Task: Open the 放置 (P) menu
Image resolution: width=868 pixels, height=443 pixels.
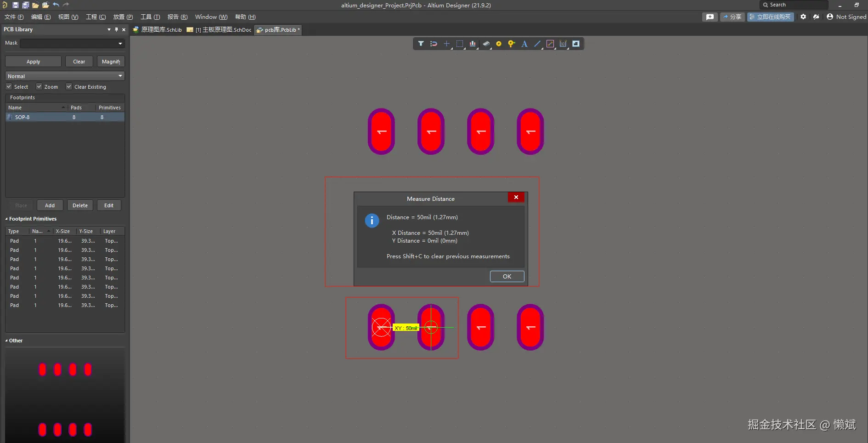Action: (123, 17)
